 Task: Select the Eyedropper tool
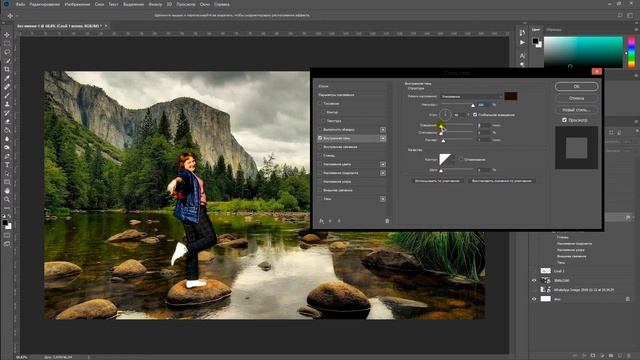tap(7, 78)
